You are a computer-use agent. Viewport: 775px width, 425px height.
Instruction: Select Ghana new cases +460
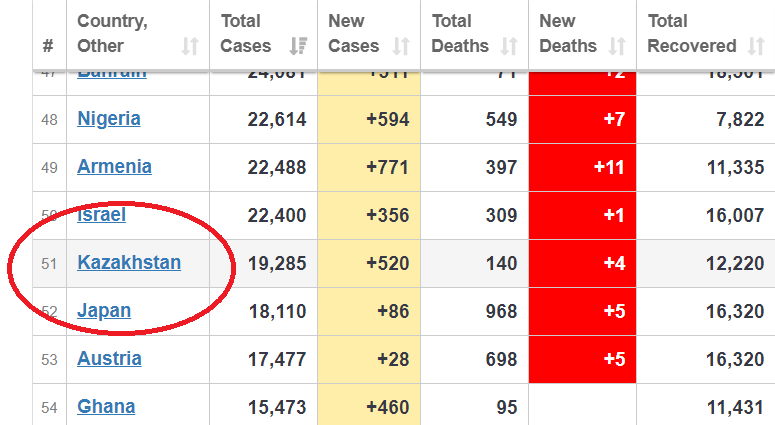click(388, 407)
